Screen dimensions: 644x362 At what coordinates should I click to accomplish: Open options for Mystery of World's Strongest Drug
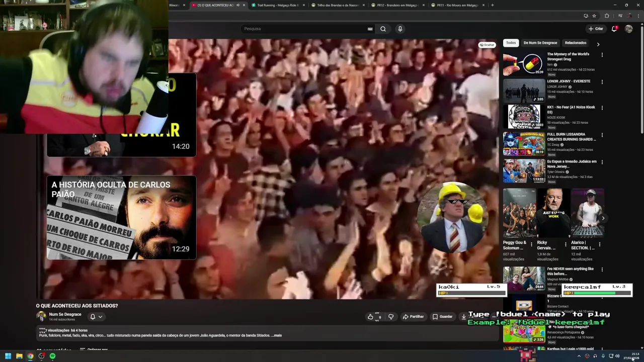[x=602, y=54]
